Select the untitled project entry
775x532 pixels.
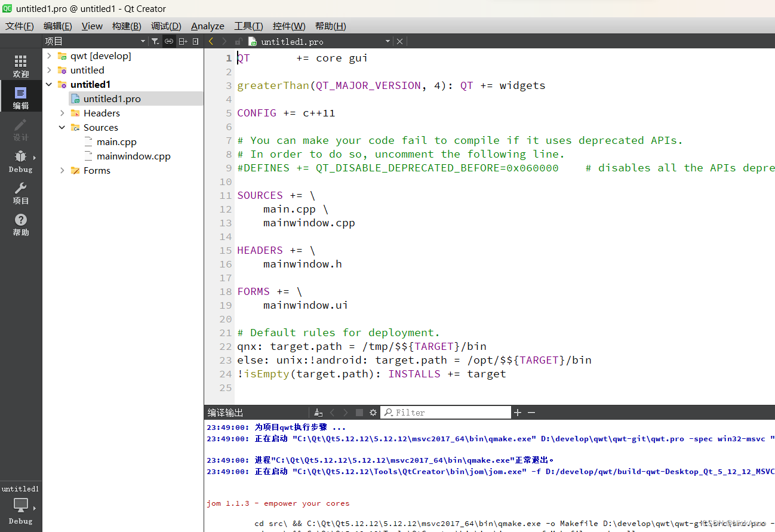coord(87,70)
